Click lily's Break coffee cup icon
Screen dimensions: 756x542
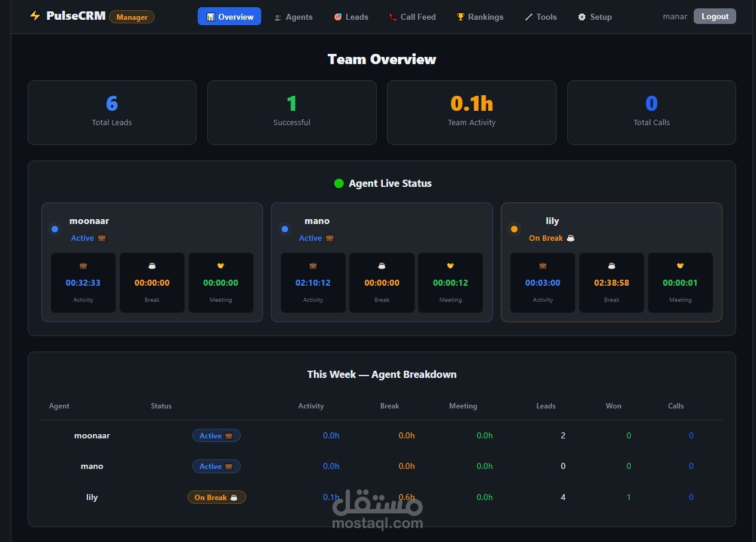click(x=612, y=265)
